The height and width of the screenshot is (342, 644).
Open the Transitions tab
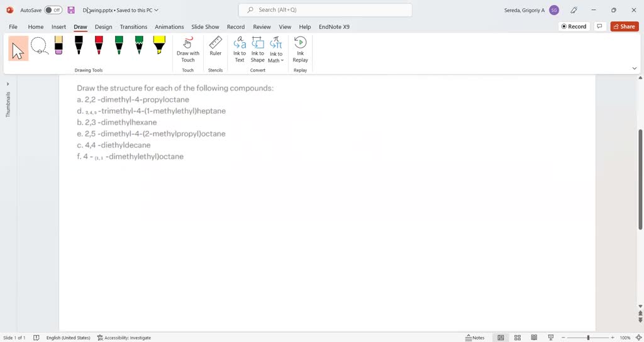133,26
